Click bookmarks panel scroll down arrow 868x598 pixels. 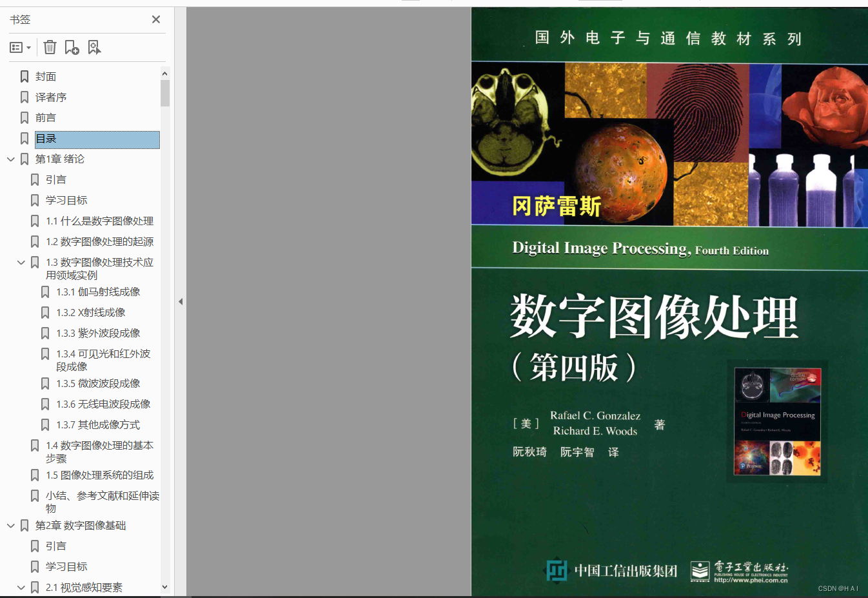coord(165,587)
